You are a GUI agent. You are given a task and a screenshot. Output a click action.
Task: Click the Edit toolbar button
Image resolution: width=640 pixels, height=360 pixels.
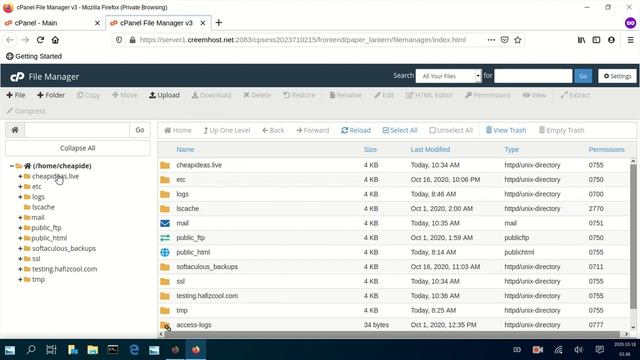pos(384,95)
